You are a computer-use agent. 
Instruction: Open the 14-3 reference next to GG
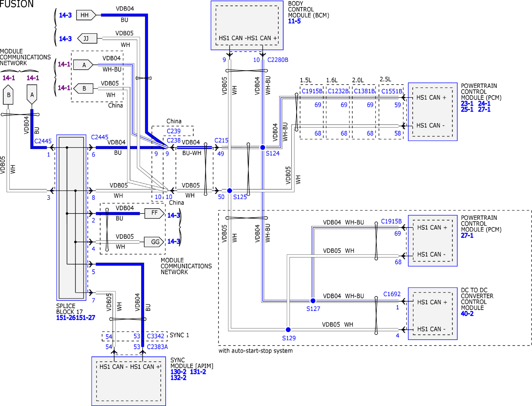(174, 241)
